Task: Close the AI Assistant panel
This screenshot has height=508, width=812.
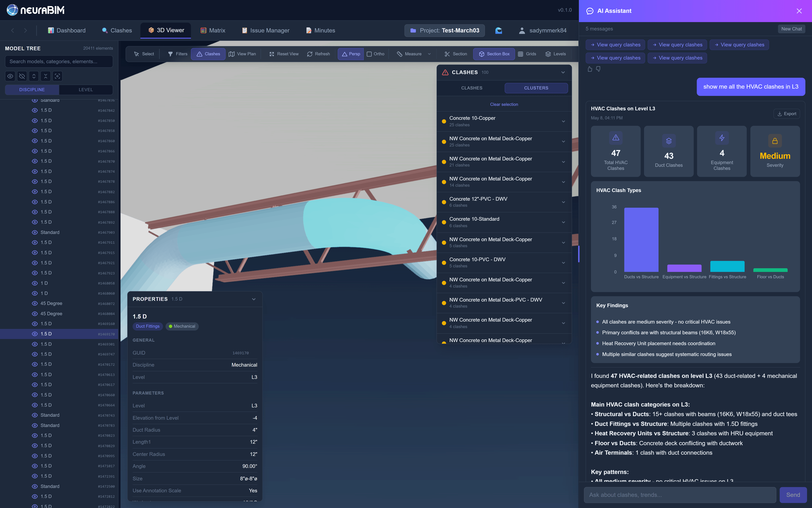Action: 799,11
